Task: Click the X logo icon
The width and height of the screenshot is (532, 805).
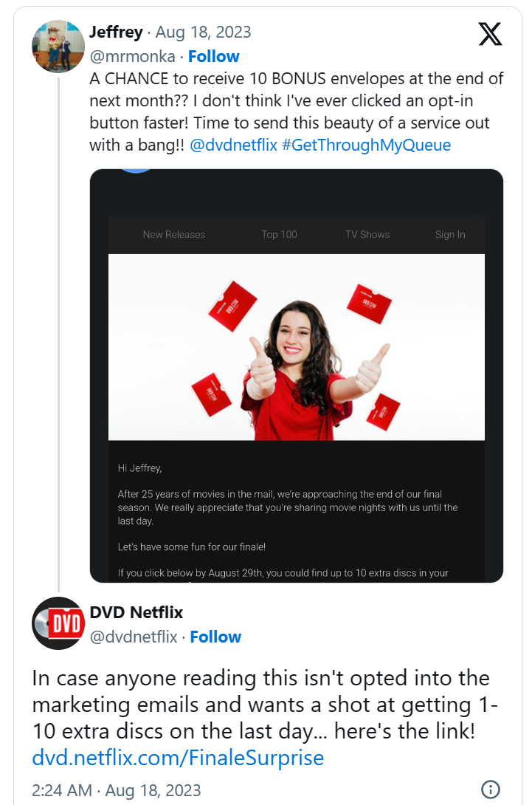Action: (490, 34)
